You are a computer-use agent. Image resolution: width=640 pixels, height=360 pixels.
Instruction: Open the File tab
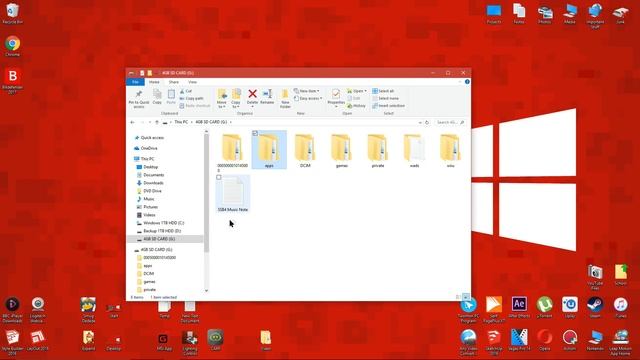coord(135,82)
